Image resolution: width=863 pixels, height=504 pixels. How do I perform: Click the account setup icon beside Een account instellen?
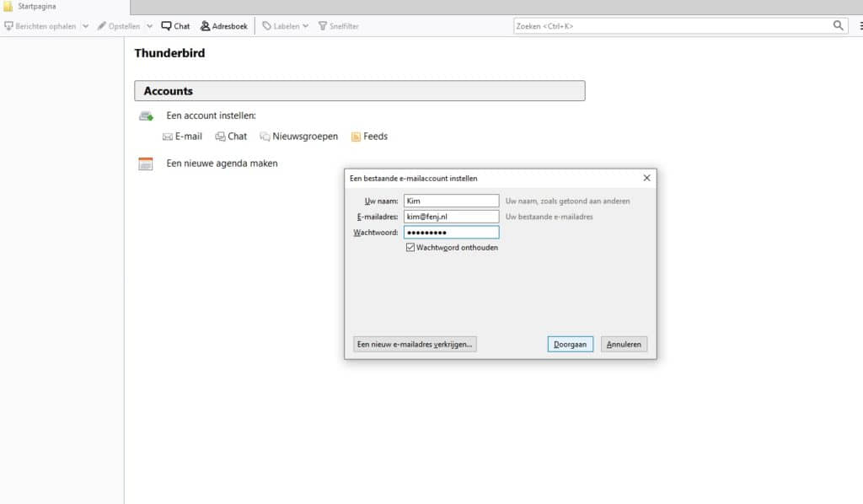pos(146,116)
